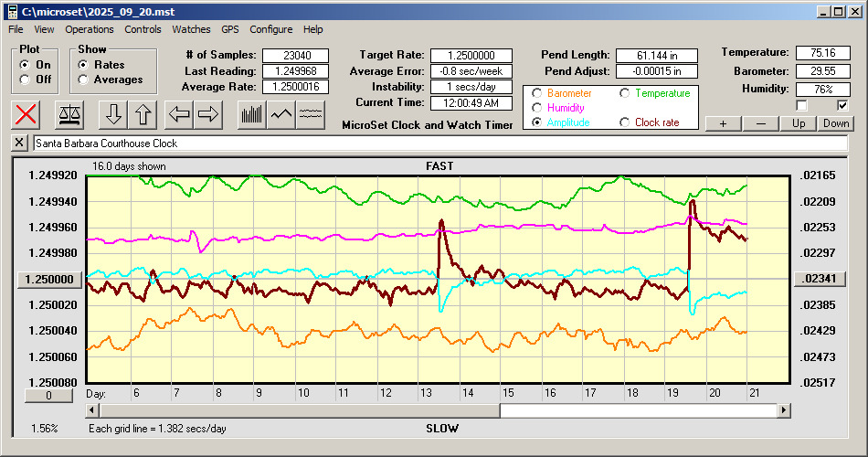Click the balance scale icon
868x457 pixels.
click(x=69, y=114)
